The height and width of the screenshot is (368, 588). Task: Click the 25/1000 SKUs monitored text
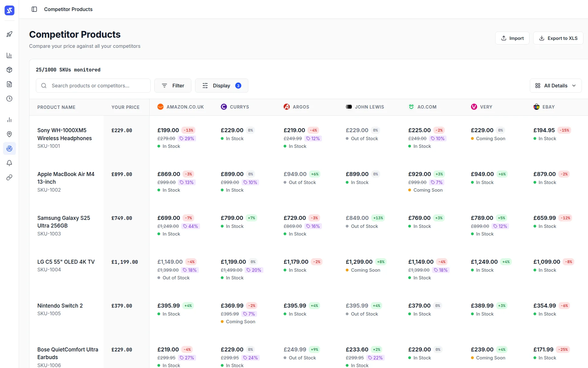[68, 70]
